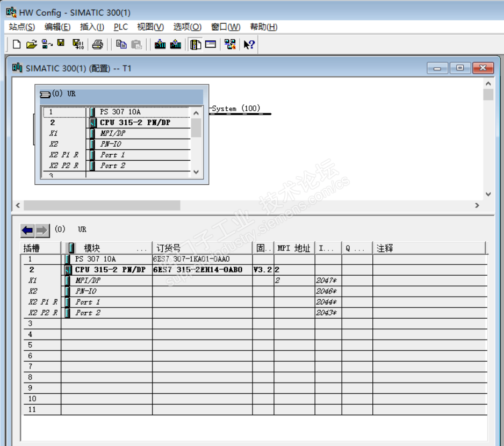
Task: Click the Configure Network icon
Action: [230, 44]
